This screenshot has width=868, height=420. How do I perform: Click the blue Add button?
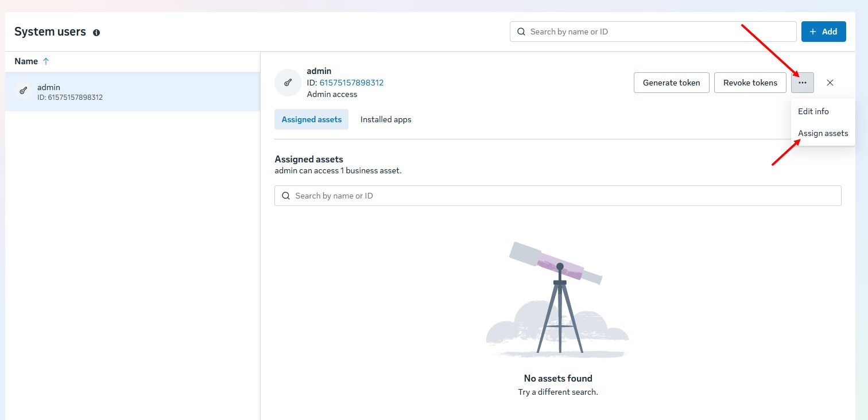tap(823, 32)
